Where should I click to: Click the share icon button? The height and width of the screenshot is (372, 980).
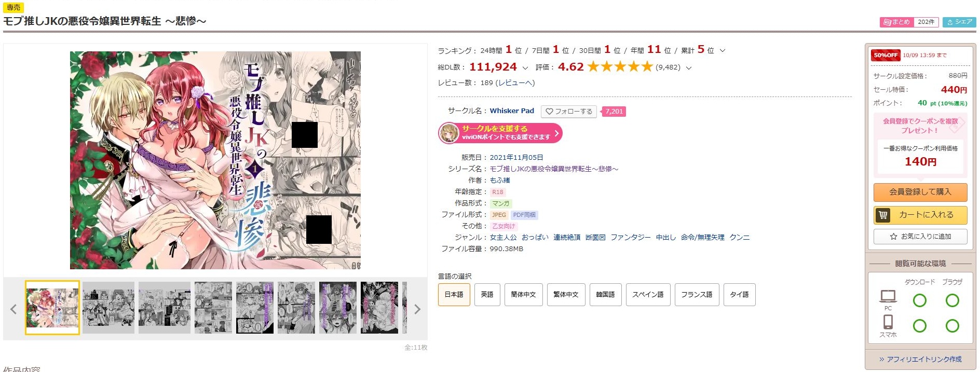[959, 22]
